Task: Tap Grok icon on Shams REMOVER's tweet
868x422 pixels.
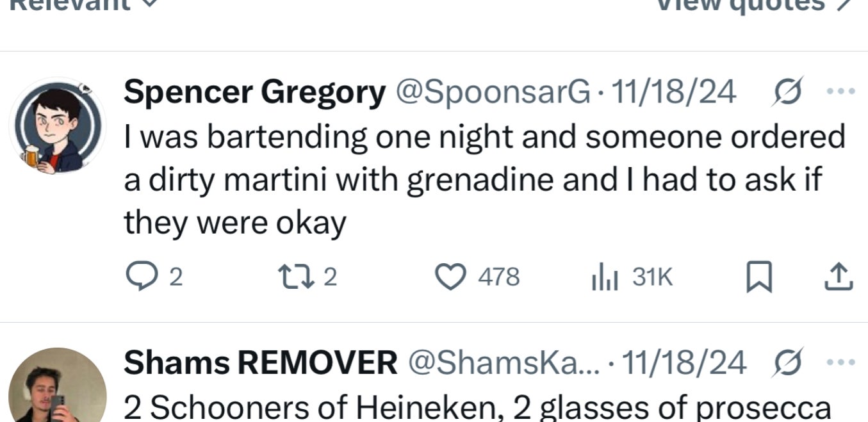Action: [788, 363]
